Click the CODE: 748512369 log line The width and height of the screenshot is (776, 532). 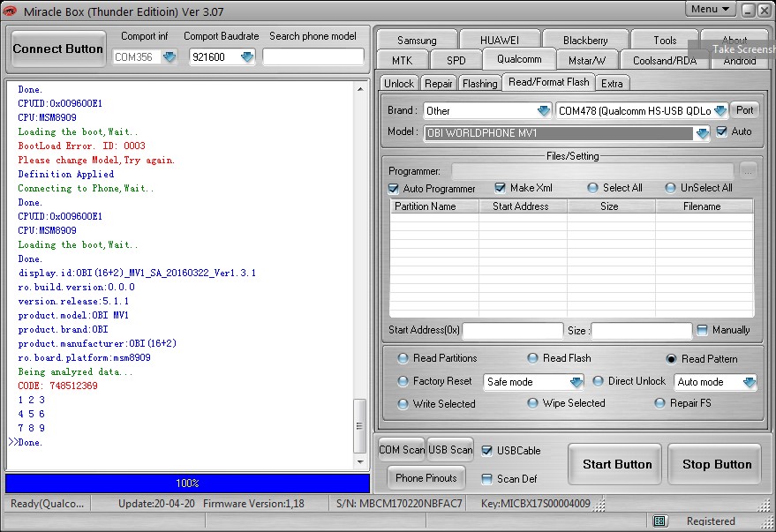point(58,386)
